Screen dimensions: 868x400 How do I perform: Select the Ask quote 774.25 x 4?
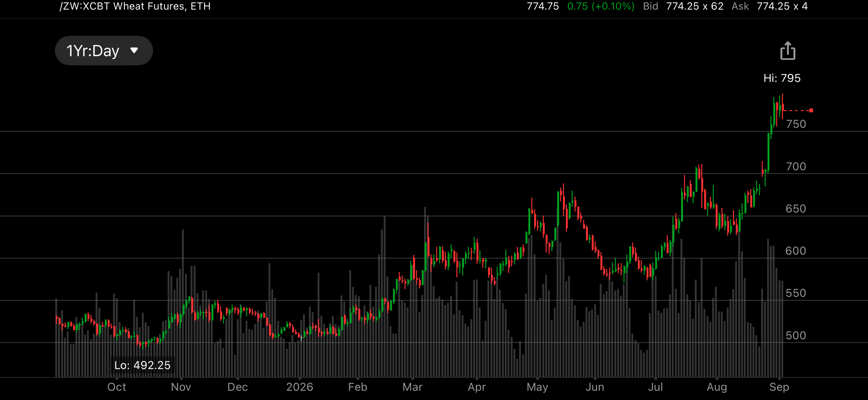[x=782, y=6]
